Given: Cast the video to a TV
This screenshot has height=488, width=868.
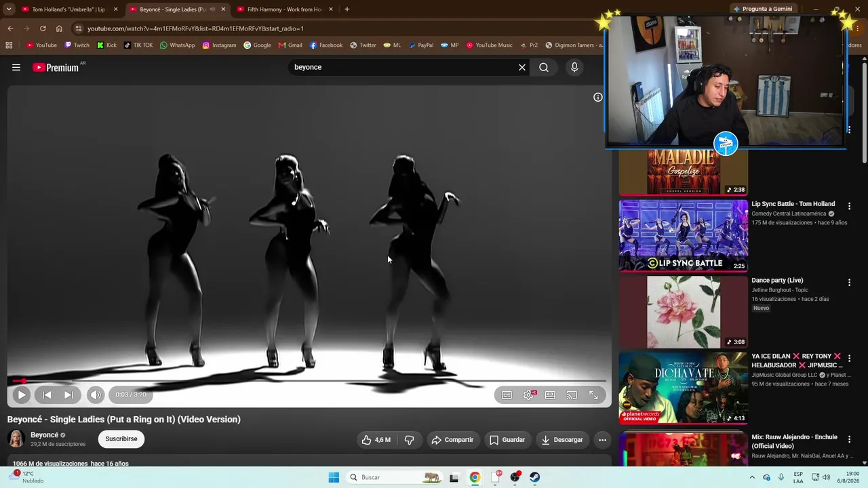Looking at the screenshot, I should coord(572,394).
